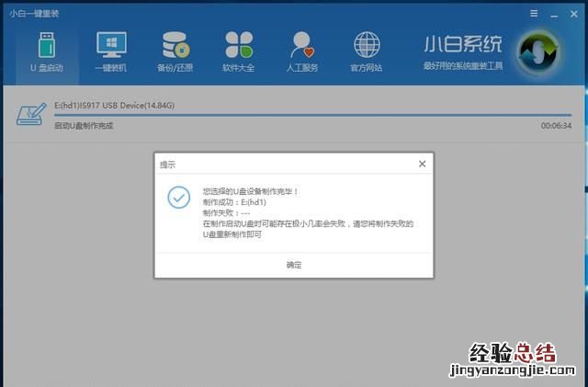Click the 确定 button in dialog
The width and height of the screenshot is (588, 387).
294,265
